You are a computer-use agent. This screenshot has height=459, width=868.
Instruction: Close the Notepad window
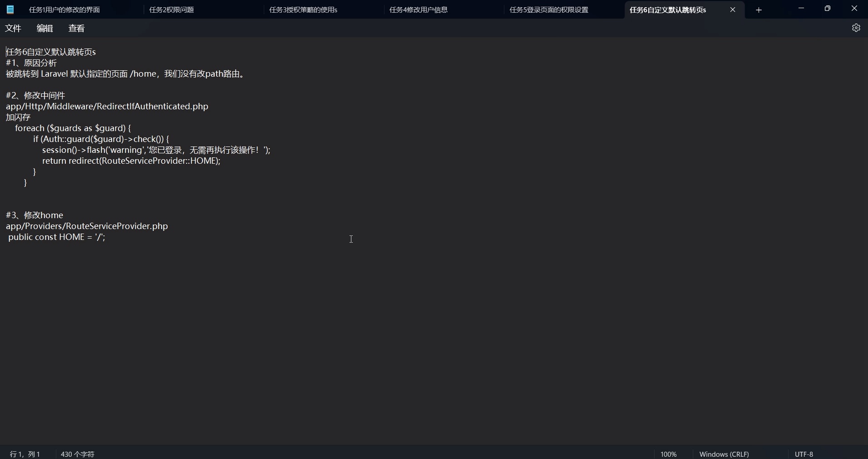point(854,9)
